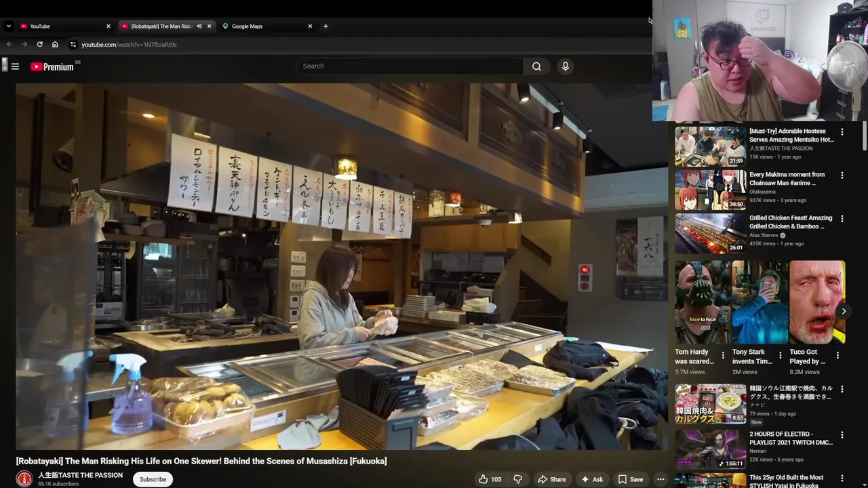Image resolution: width=868 pixels, height=488 pixels.
Task: Share this video
Action: (x=551, y=479)
